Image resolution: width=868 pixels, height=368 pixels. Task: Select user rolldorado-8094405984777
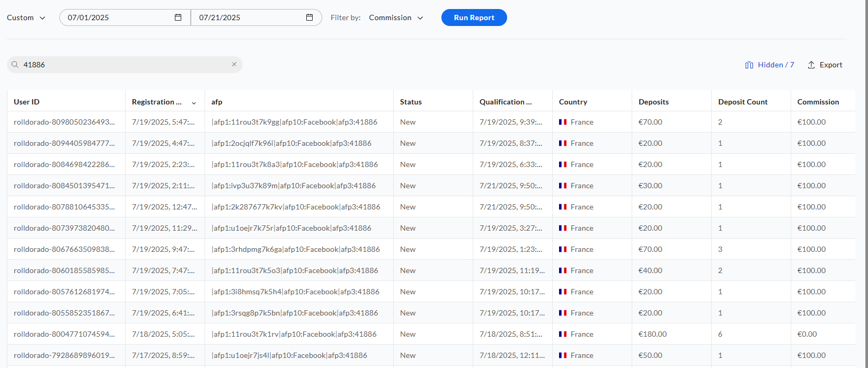(x=64, y=143)
